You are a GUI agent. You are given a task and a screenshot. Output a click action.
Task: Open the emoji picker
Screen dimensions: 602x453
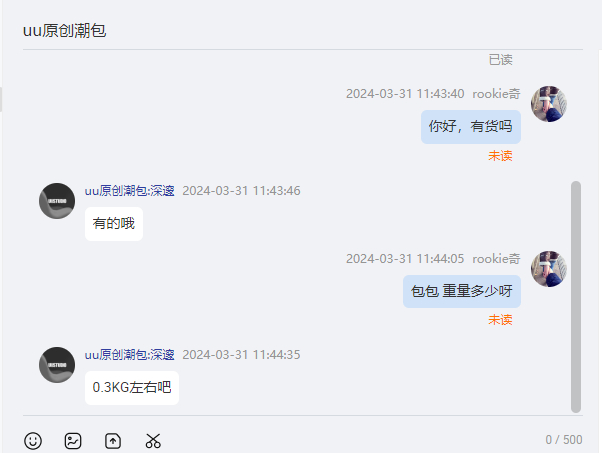[33, 441]
